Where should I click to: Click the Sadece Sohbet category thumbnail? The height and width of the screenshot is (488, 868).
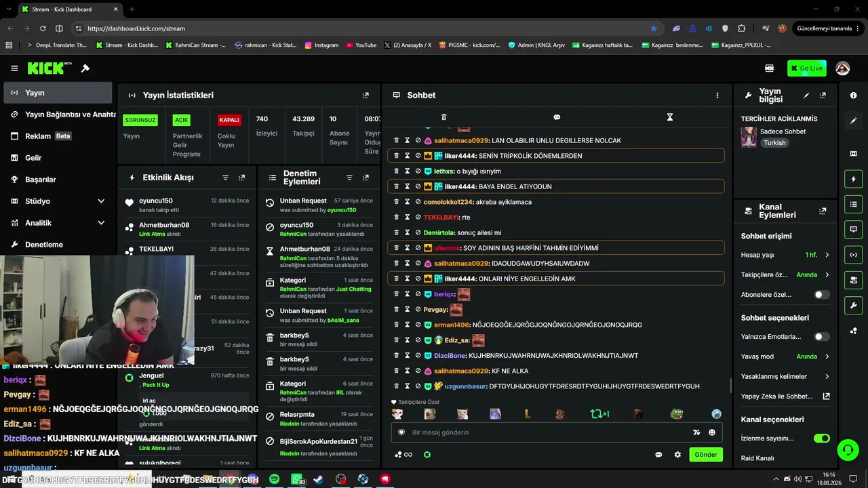[x=749, y=137]
